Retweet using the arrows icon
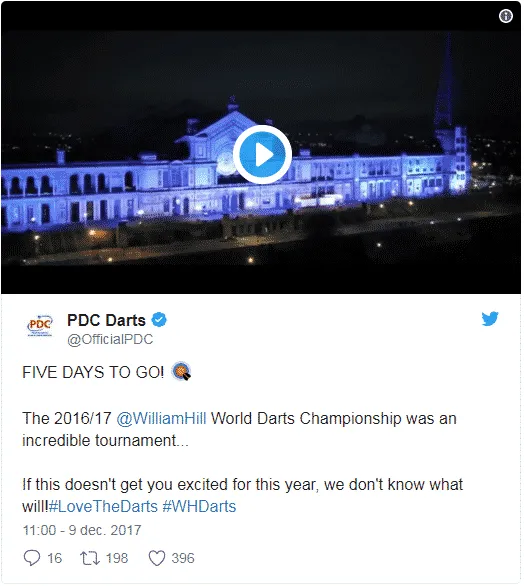The width and height of the screenshot is (524, 586). pos(90,558)
